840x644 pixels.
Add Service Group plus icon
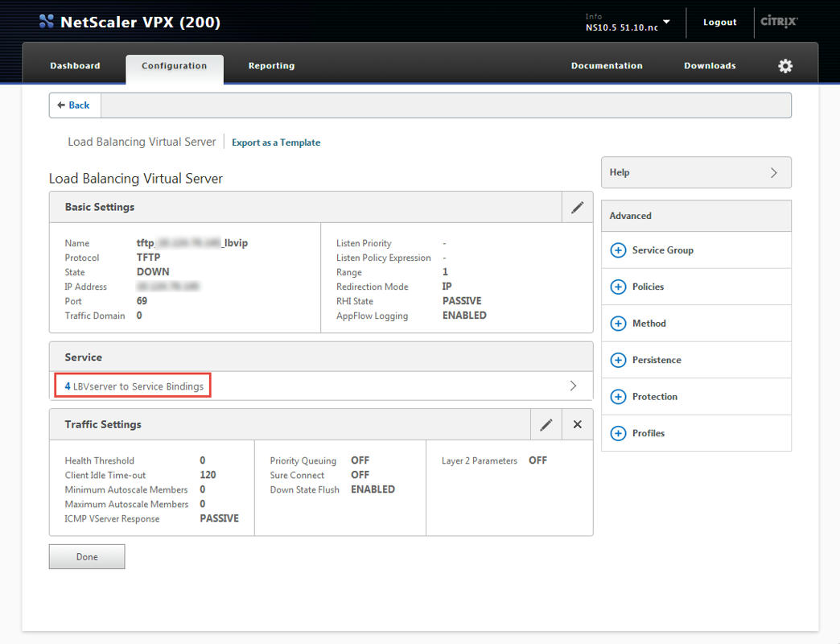[618, 250]
